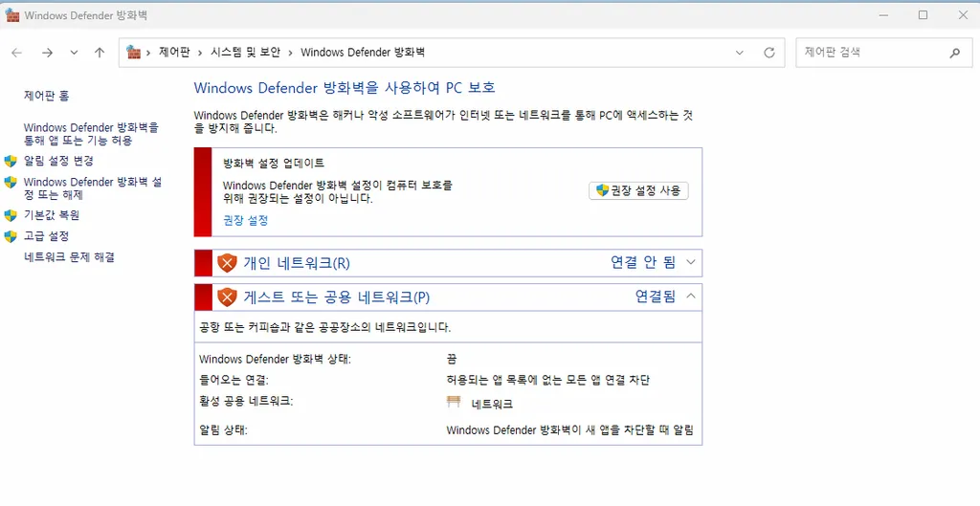Screen dimensions: 980x506
Task: Go back with the left arrow button
Action: tap(17, 54)
